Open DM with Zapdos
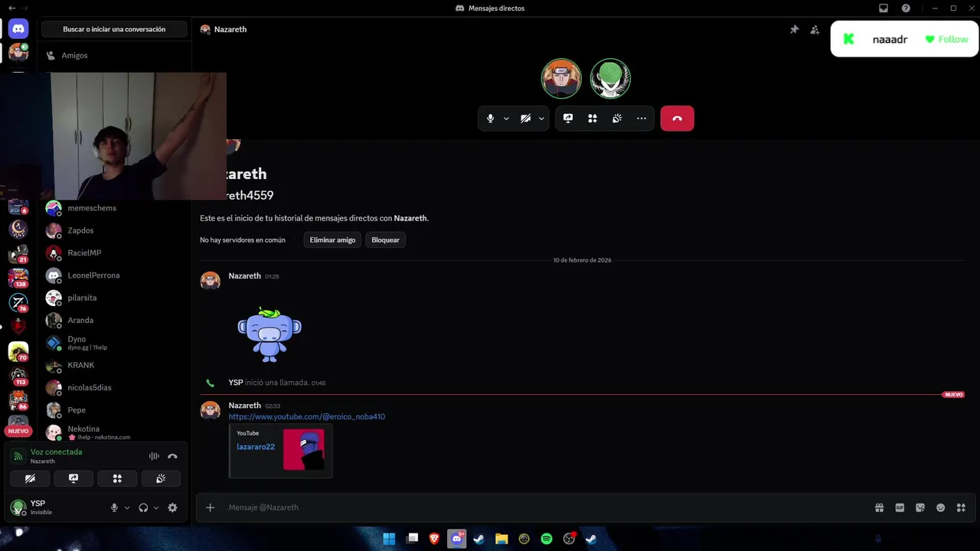This screenshot has width=980, height=551. tap(114, 230)
